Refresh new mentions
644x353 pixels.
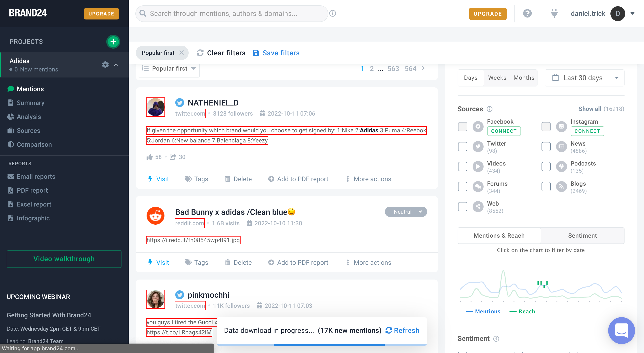(x=402, y=330)
